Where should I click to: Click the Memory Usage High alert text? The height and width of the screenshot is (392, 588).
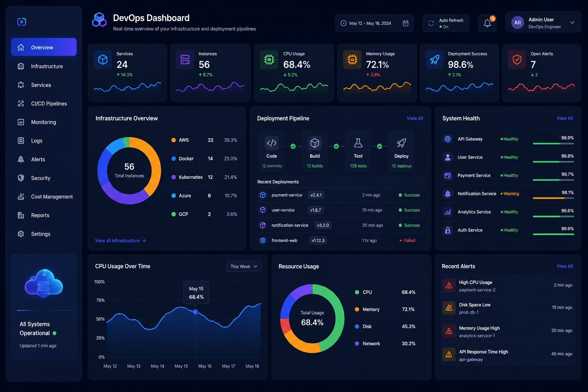coord(479,328)
